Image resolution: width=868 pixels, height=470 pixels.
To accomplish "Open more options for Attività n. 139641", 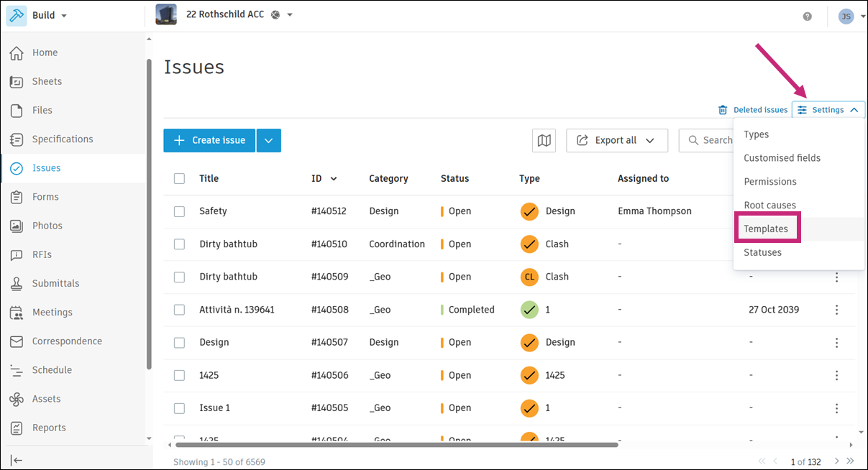I will click(x=836, y=310).
